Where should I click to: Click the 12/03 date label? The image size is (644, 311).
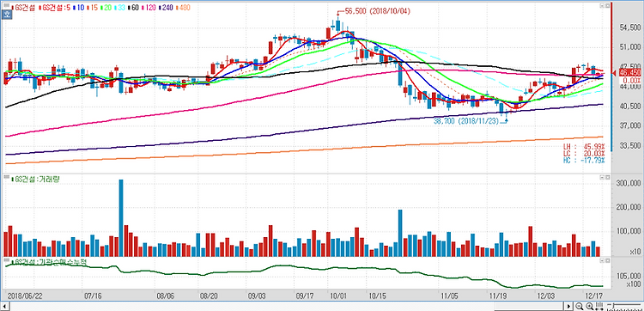tap(546, 296)
